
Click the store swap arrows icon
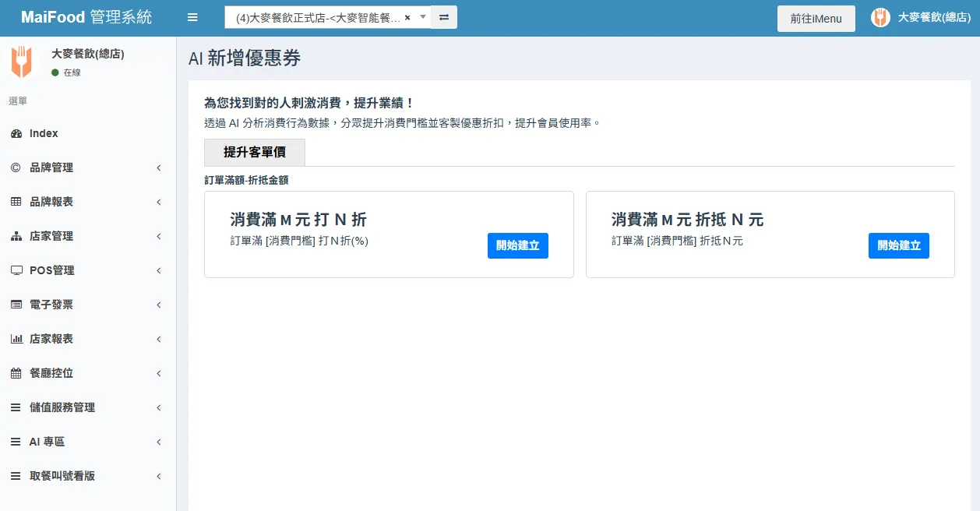point(444,17)
